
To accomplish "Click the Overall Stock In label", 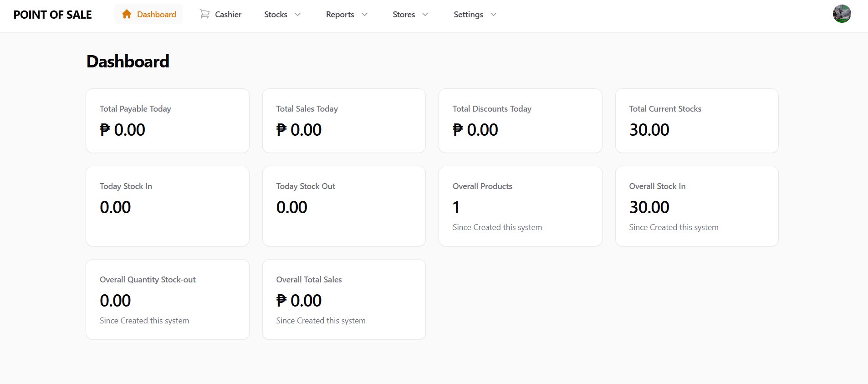I will [657, 186].
